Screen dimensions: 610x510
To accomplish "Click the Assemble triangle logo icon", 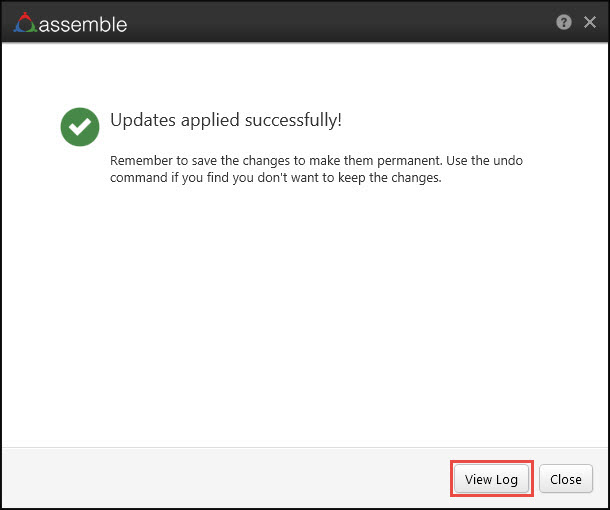I will tap(24, 23).
